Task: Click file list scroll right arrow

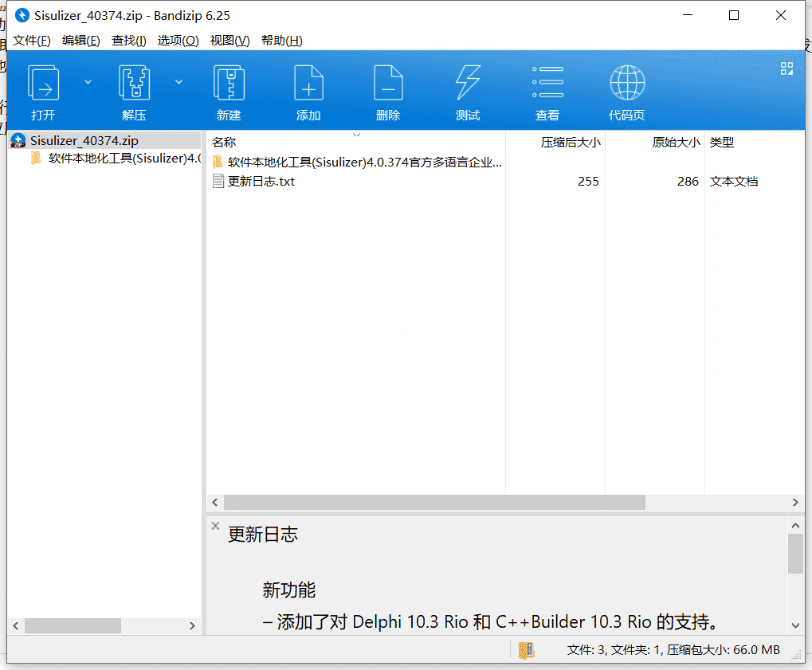Action: click(x=795, y=502)
